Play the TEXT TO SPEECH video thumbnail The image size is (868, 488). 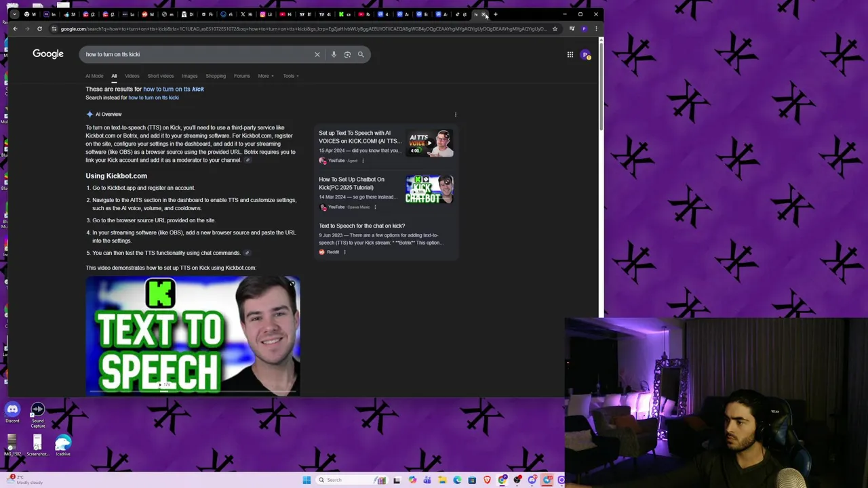point(193,335)
